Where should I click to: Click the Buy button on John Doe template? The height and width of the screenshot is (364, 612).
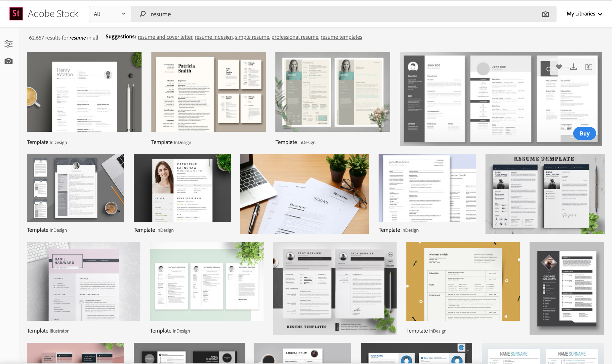pyautogui.click(x=584, y=133)
